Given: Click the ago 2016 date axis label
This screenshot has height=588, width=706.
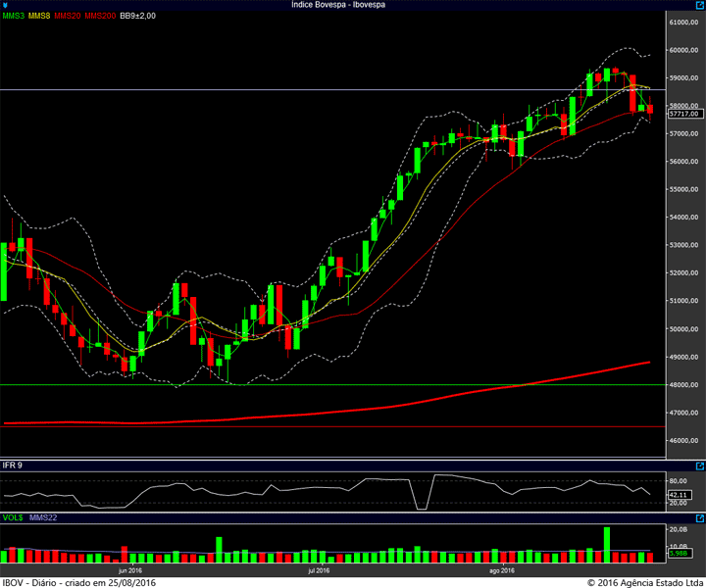Looking at the screenshot, I should click(502, 571).
